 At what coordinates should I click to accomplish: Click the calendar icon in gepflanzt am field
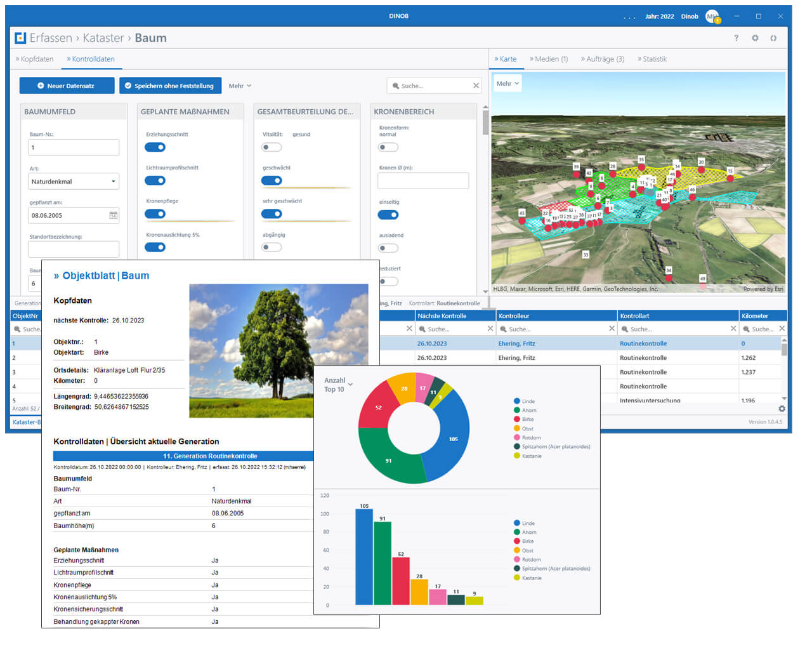(113, 216)
